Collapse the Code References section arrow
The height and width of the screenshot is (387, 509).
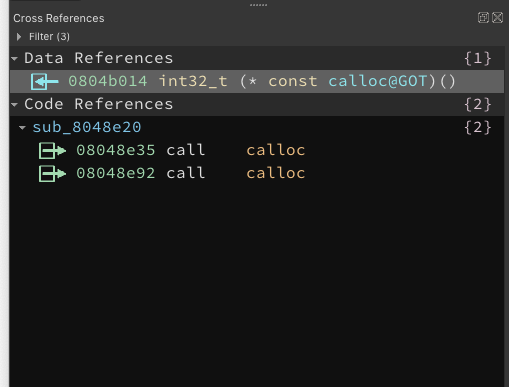tap(14, 105)
